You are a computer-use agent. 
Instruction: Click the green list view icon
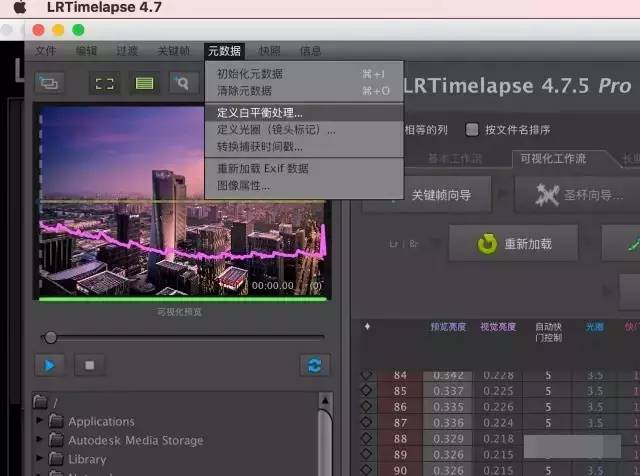[x=144, y=83]
